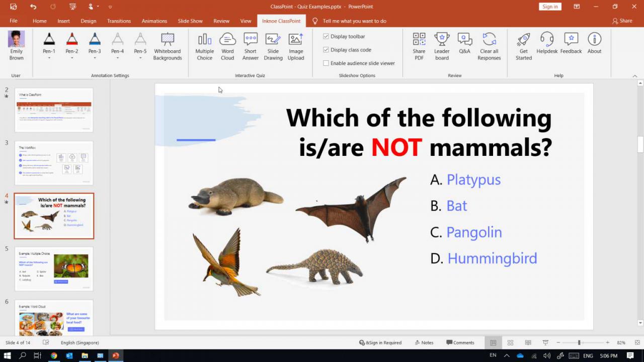Click the Share PDF icon
This screenshot has height=362, width=644.
[x=419, y=46]
